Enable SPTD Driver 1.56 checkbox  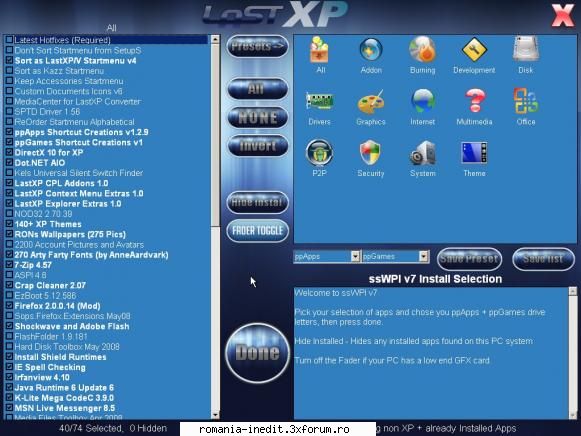pos(9,112)
